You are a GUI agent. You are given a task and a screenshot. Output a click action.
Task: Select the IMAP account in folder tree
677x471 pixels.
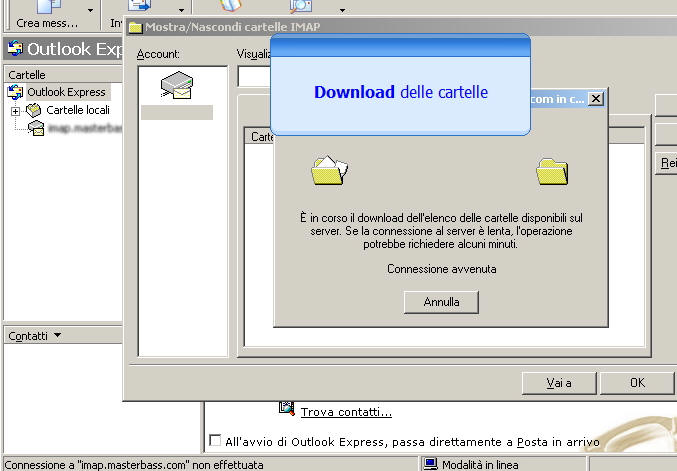point(84,128)
